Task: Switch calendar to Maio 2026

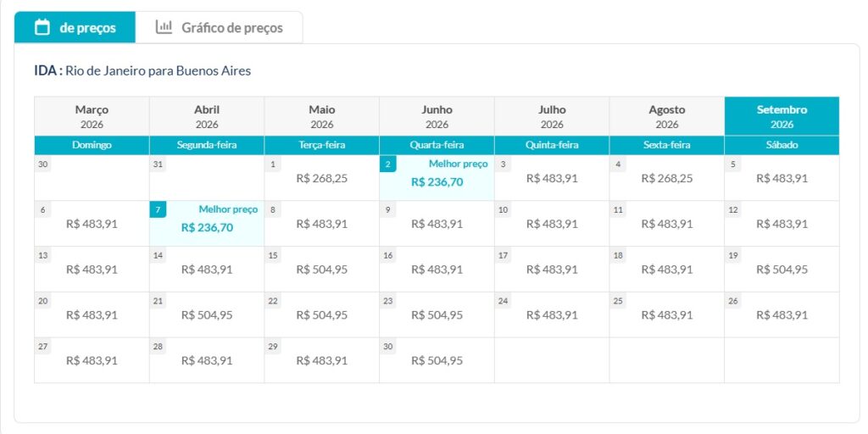Action: 321,116
